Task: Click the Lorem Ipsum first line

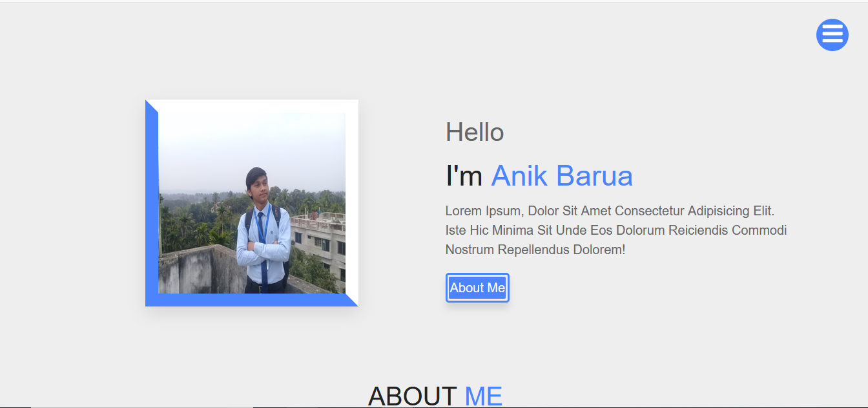Action: point(610,211)
